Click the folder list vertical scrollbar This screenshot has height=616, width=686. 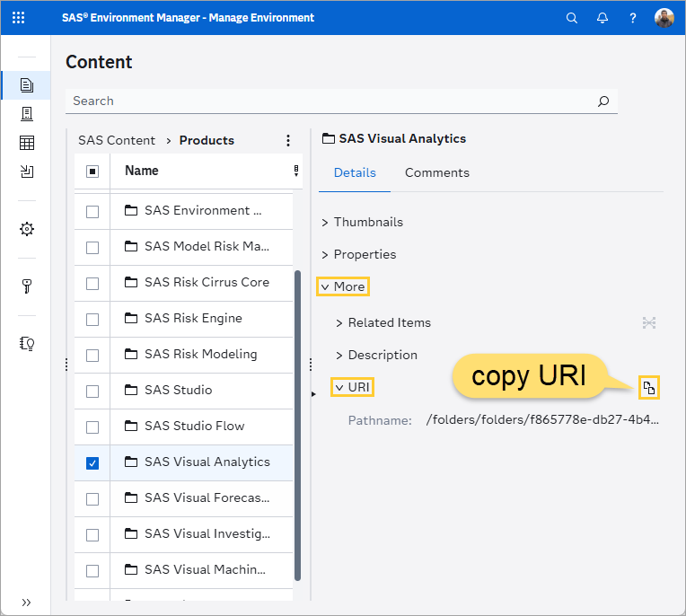coord(297,426)
